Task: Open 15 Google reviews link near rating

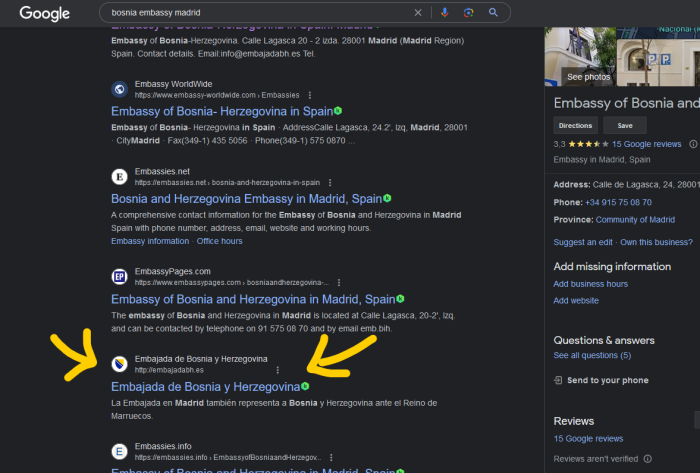Action: click(x=646, y=144)
